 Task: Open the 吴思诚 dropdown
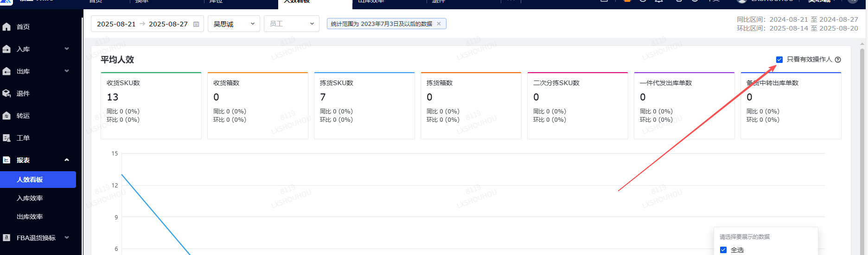tap(234, 24)
